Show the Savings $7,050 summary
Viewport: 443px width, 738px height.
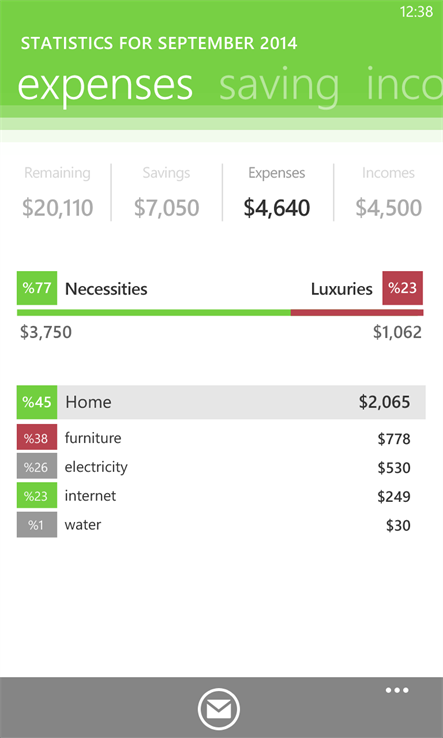167,193
